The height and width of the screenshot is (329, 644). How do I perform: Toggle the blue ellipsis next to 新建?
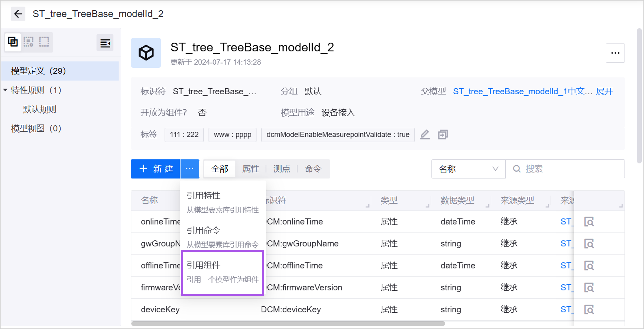click(190, 169)
